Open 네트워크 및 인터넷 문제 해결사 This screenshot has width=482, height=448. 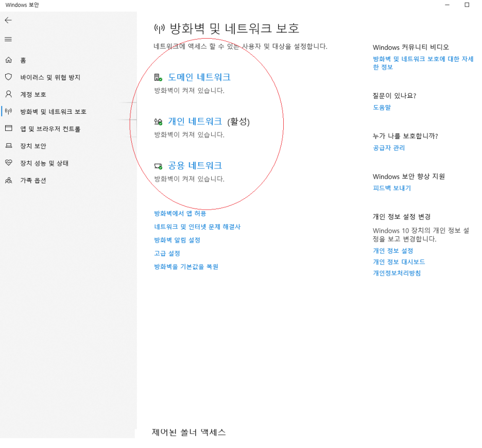click(197, 227)
